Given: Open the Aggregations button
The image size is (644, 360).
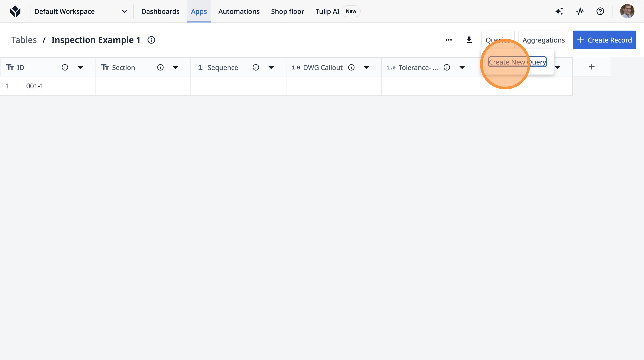Looking at the screenshot, I should pyautogui.click(x=544, y=40).
